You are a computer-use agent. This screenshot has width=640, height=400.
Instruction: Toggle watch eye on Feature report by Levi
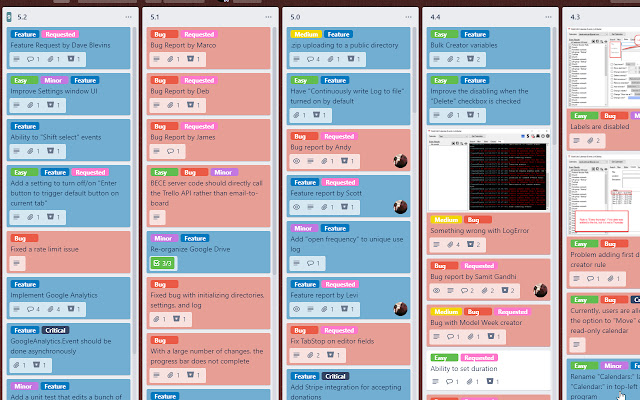click(x=297, y=309)
